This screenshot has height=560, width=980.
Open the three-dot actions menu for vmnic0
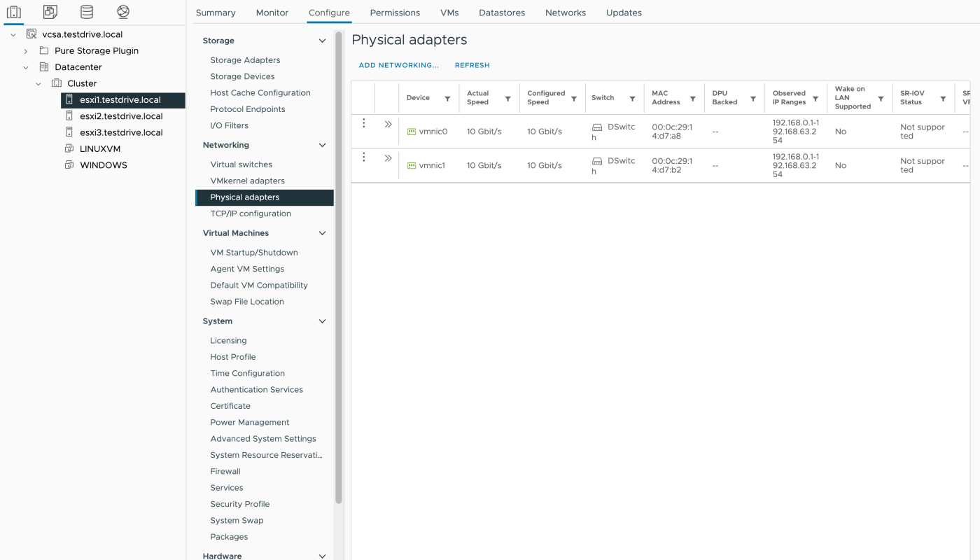pyautogui.click(x=363, y=124)
